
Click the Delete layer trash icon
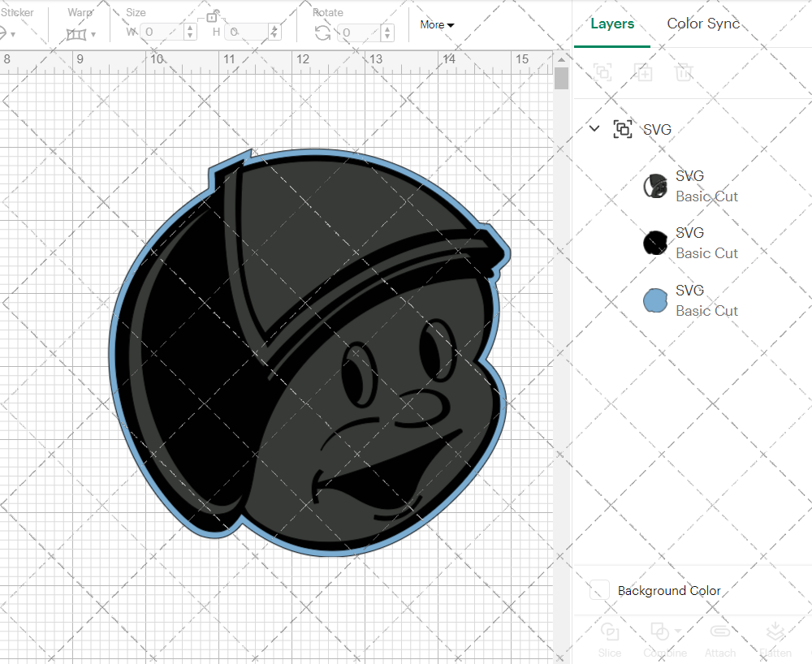(x=685, y=73)
